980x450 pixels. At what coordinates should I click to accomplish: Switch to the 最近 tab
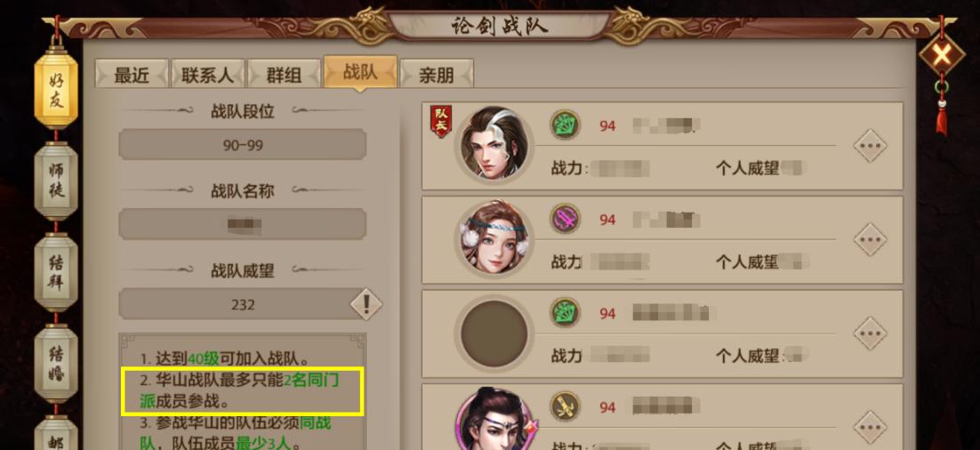pyautogui.click(x=132, y=75)
